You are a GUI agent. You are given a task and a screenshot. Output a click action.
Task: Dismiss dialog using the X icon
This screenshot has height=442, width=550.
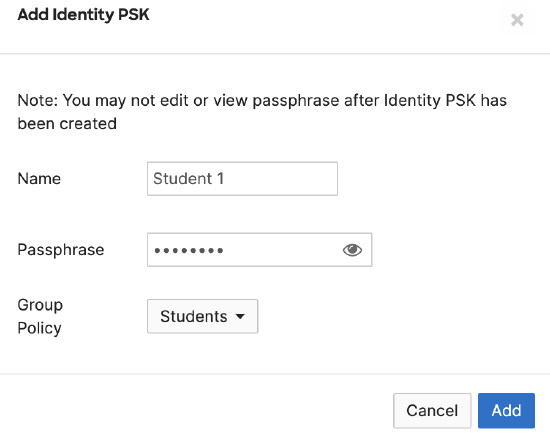pyautogui.click(x=517, y=20)
